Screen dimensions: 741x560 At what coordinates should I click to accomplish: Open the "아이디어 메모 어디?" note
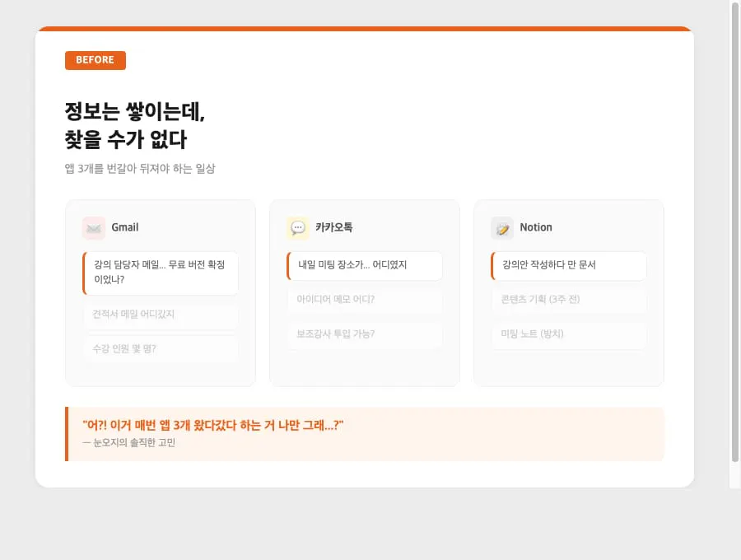pos(364,301)
